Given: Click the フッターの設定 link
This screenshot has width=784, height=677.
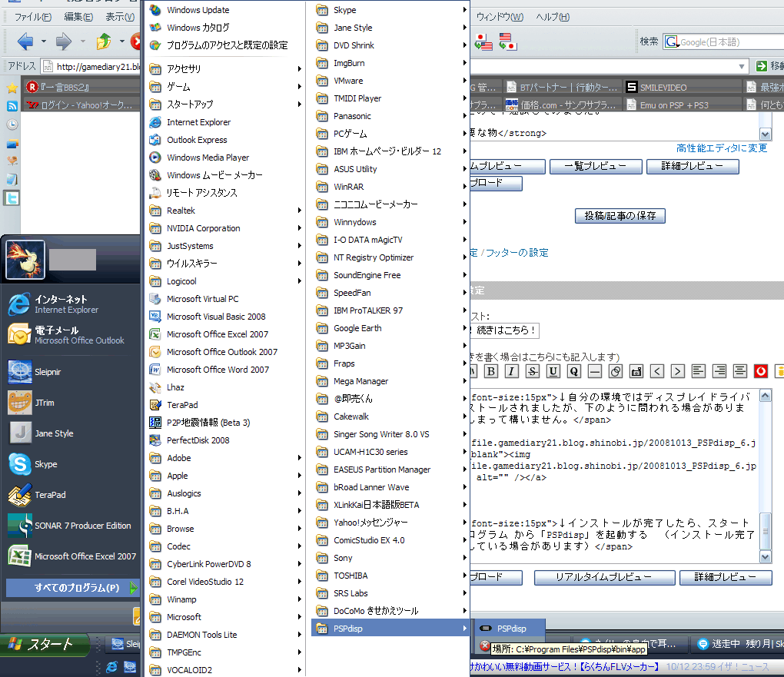Looking at the screenshot, I should coord(517,253).
